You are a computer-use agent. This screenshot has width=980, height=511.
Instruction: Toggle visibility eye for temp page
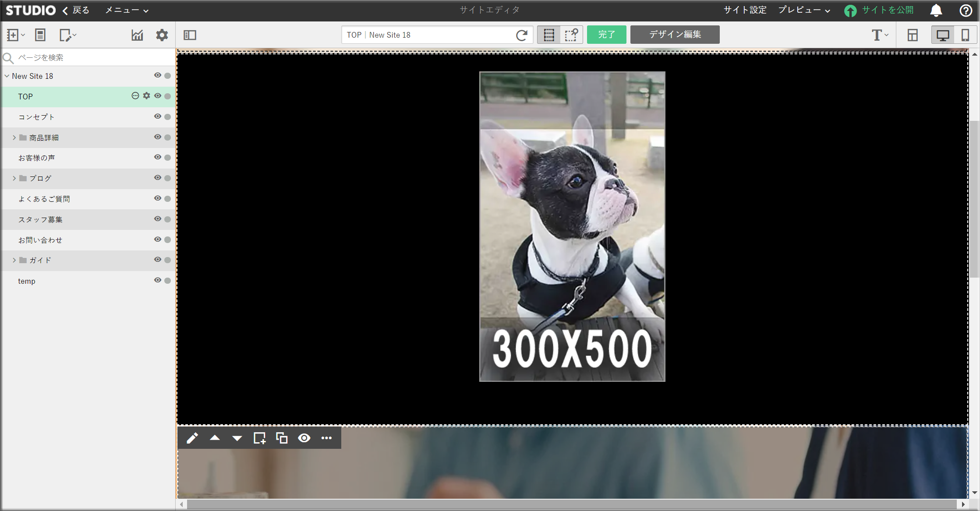point(158,280)
